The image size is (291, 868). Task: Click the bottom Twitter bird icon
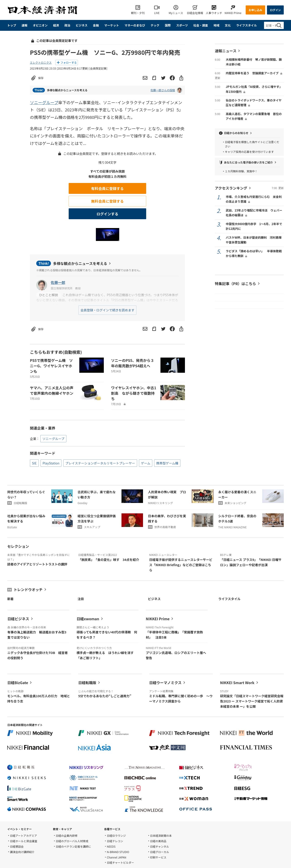[163, 329]
